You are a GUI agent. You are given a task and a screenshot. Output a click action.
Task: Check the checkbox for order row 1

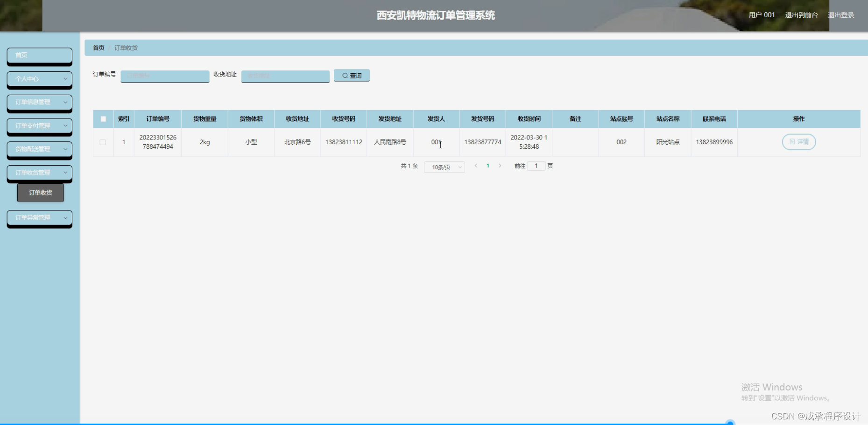103,142
